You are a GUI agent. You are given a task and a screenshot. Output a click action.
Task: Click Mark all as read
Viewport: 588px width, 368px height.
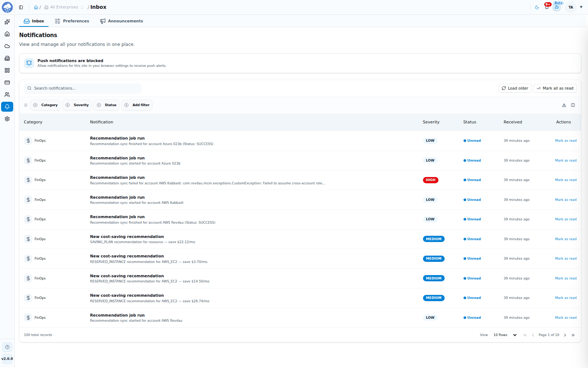click(555, 89)
